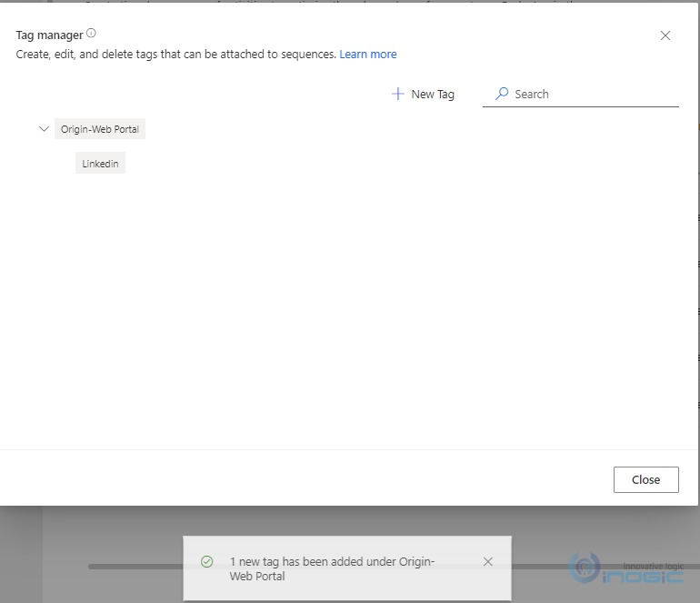Focus the Search tags input field
Screen dimensions: 700x603
591,94
